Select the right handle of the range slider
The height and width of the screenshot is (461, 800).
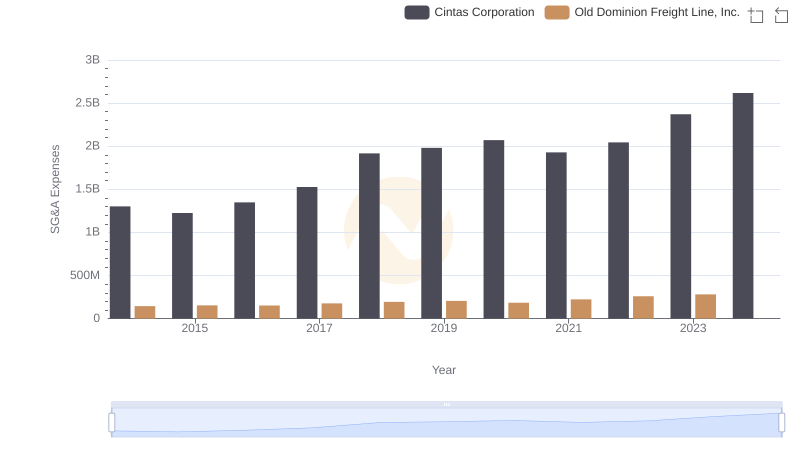[781, 423]
